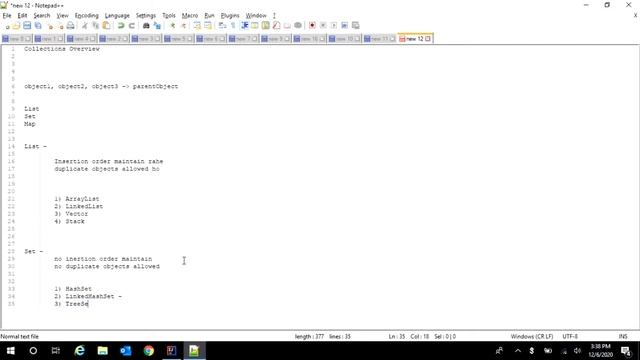
Task: Open the Language menu
Action: [117, 16]
